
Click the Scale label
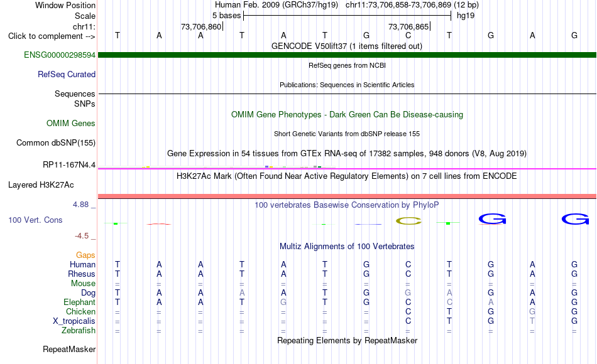[x=85, y=16]
